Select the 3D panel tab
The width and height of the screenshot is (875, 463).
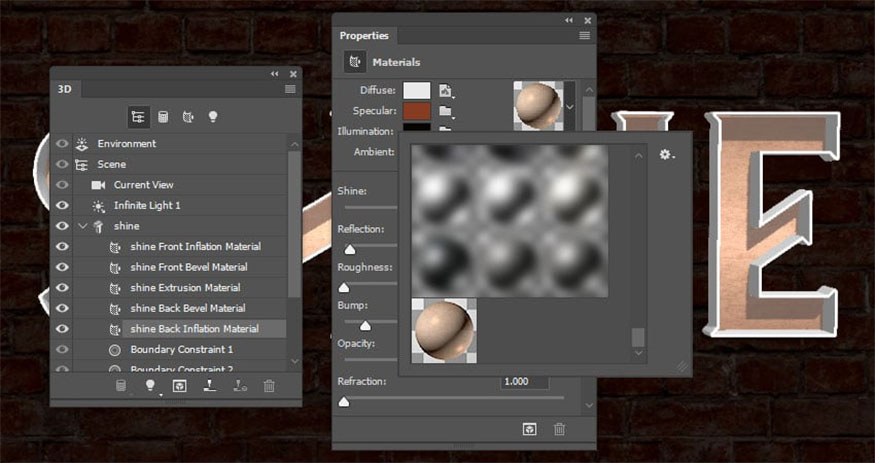point(65,89)
